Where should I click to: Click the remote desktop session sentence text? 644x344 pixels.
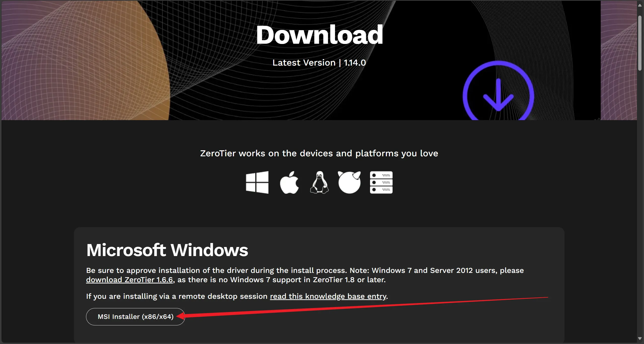click(x=176, y=296)
